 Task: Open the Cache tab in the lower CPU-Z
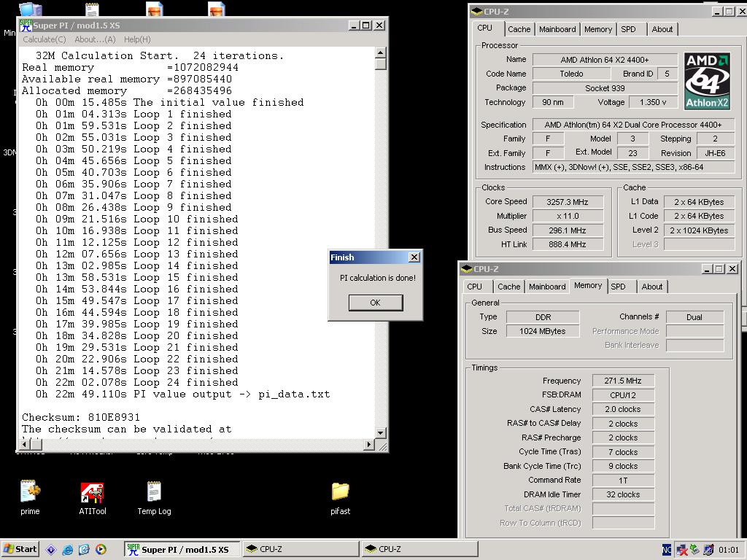[x=508, y=287]
